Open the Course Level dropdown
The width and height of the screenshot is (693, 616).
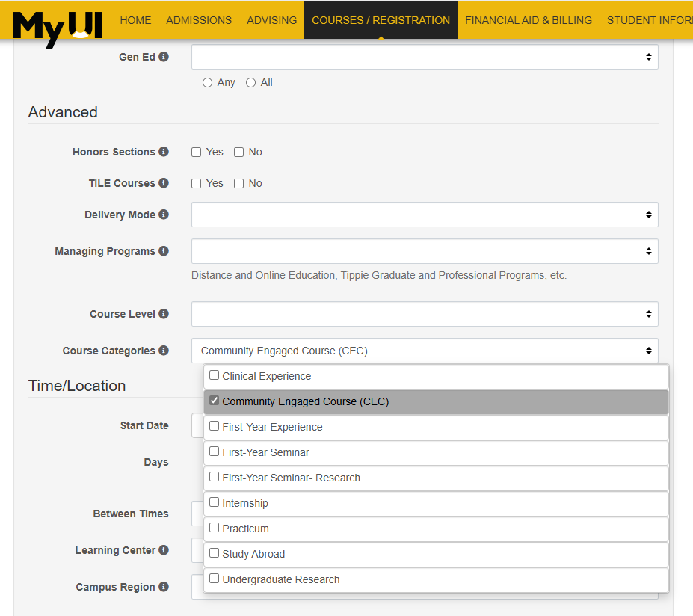[x=425, y=314]
